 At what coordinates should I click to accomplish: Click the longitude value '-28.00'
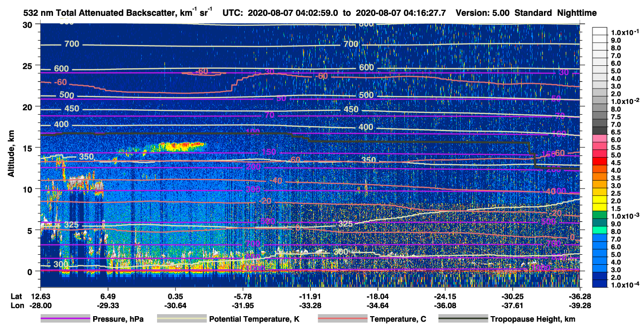(x=40, y=305)
